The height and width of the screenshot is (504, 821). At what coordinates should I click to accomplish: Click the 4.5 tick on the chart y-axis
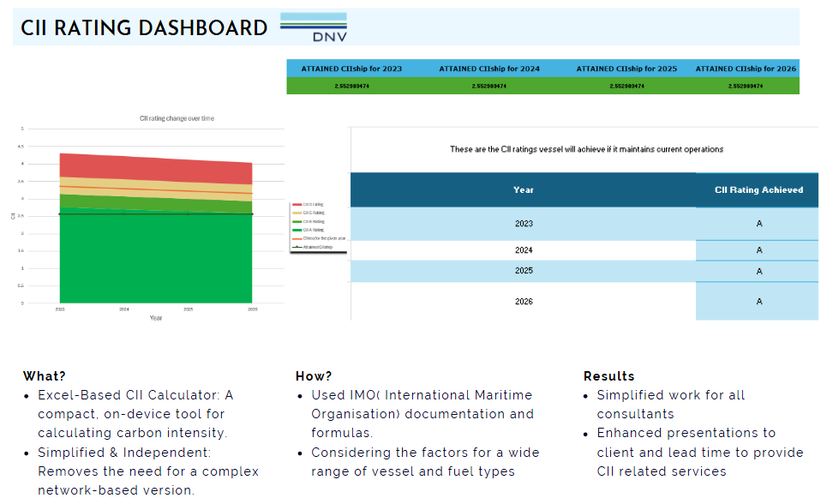click(x=21, y=147)
